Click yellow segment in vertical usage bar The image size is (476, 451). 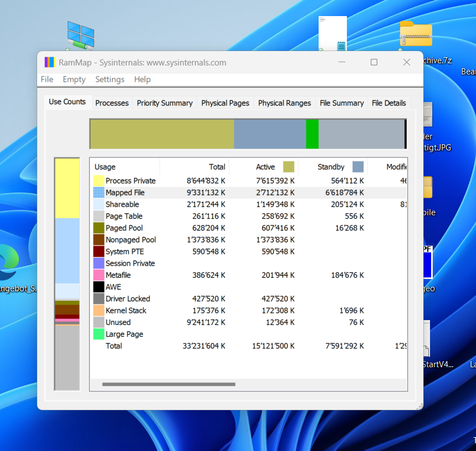(x=67, y=189)
